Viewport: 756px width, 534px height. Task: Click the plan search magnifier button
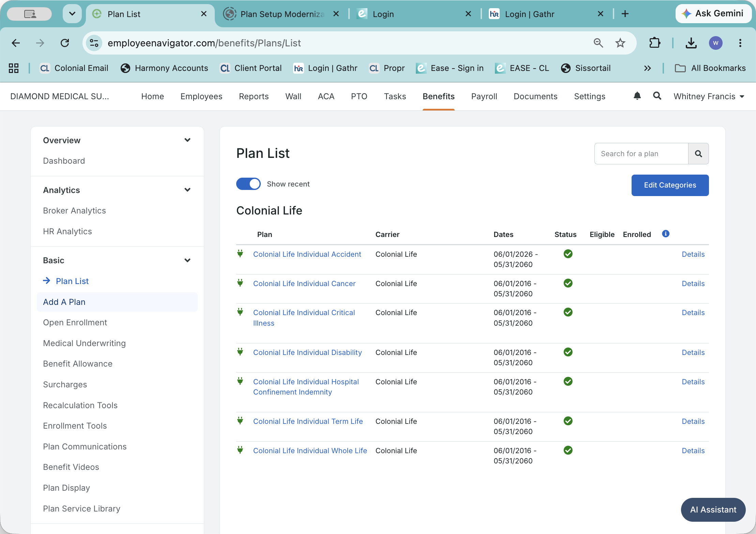(x=698, y=154)
